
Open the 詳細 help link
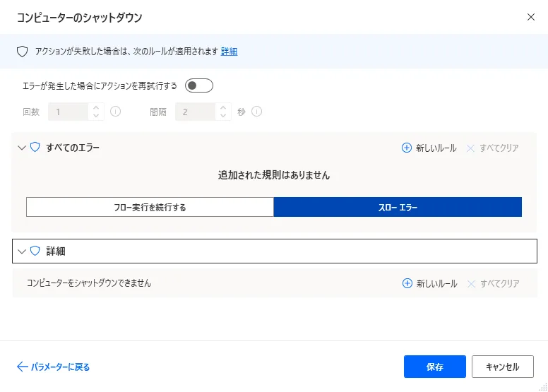pos(229,52)
